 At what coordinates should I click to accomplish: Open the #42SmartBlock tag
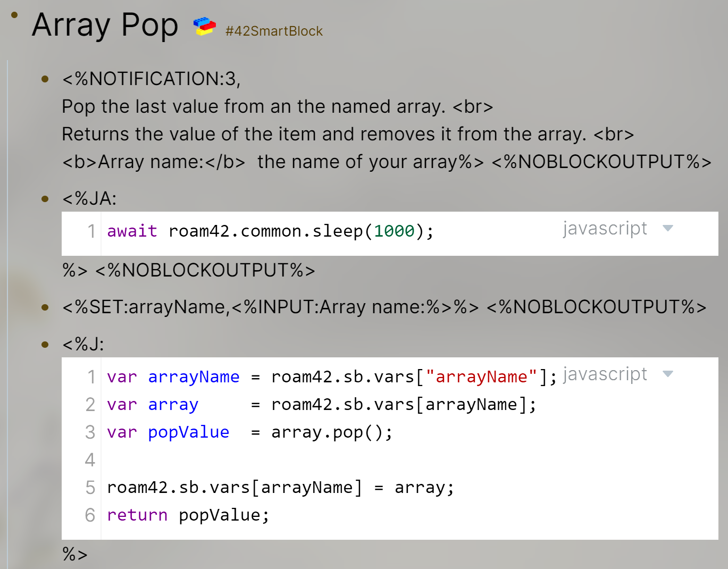coord(274,31)
